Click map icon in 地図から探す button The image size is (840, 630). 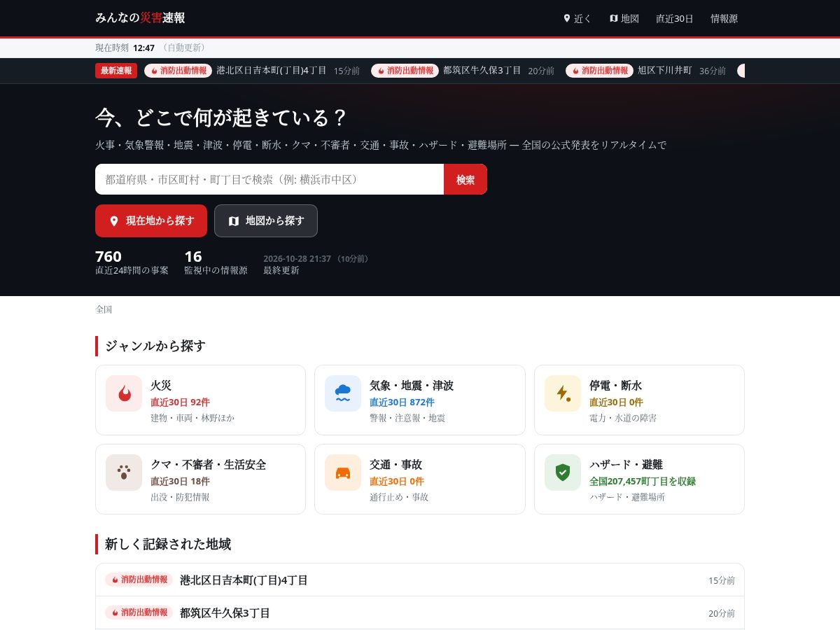click(x=234, y=220)
